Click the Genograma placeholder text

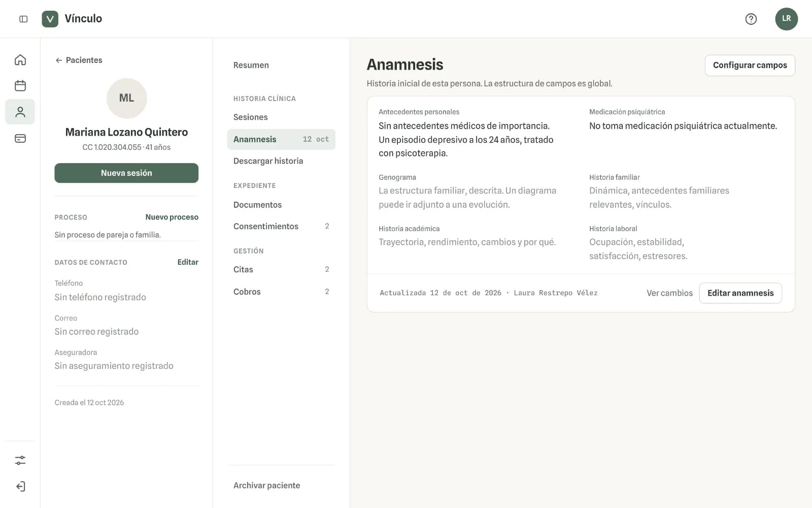click(467, 198)
